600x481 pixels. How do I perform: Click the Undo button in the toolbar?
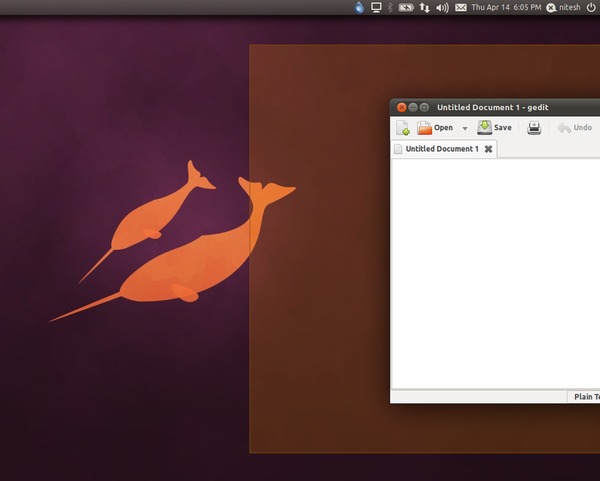click(575, 128)
